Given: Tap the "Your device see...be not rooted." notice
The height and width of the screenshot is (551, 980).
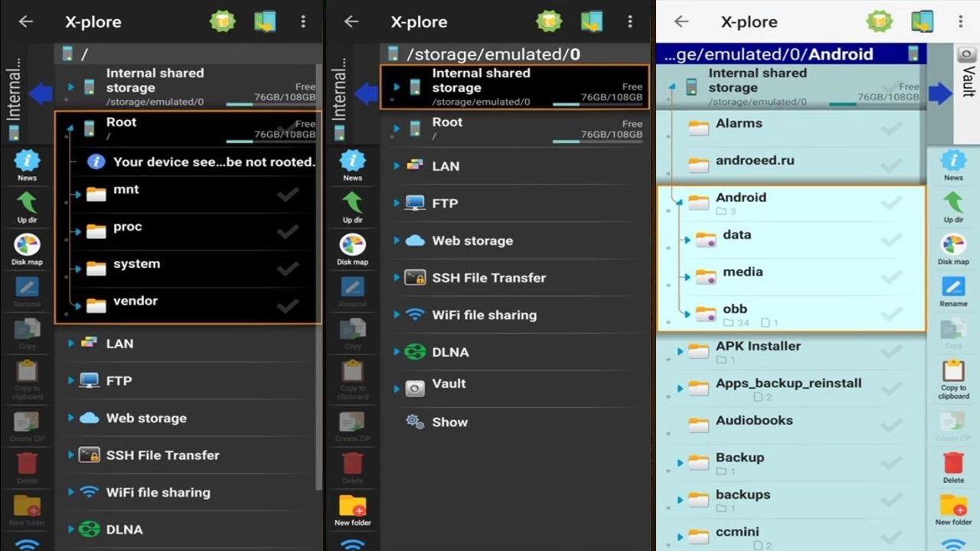Looking at the screenshot, I should 201,161.
